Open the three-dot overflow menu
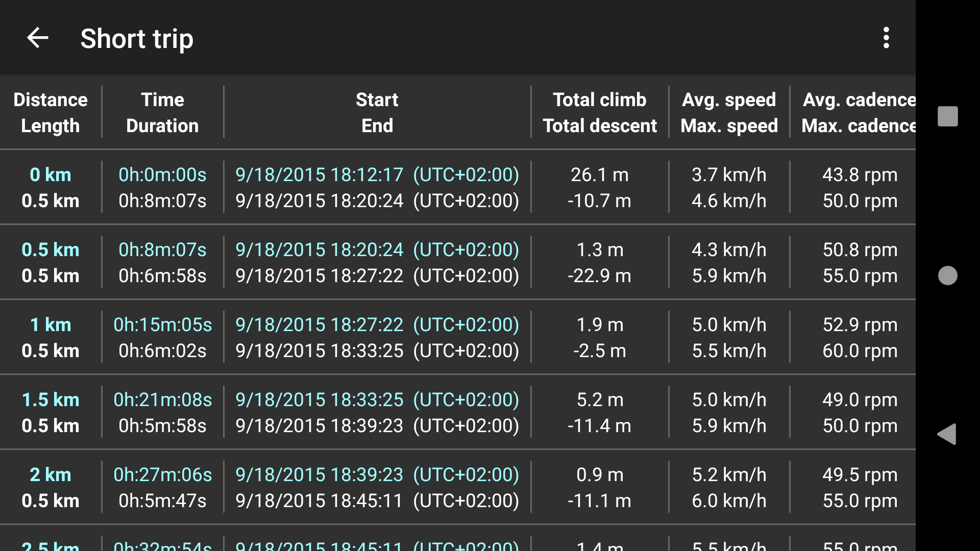980x551 pixels. (x=886, y=38)
